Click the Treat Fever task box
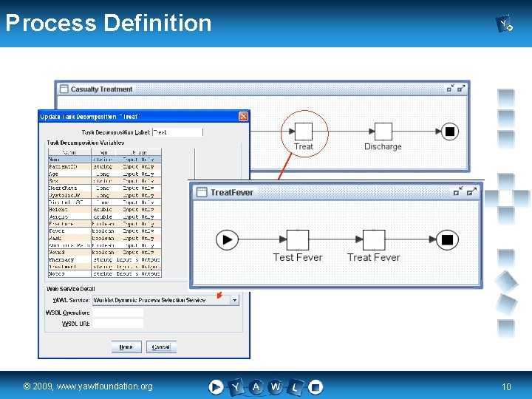Screen dimensions: 532x399 coord(374,239)
